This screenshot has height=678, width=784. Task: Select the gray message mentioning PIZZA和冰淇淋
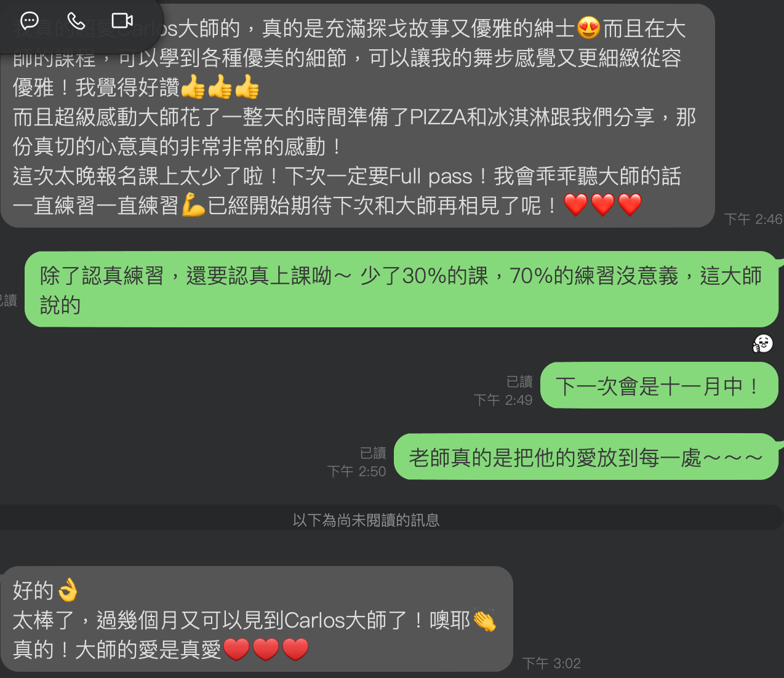pyautogui.click(x=358, y=116)
